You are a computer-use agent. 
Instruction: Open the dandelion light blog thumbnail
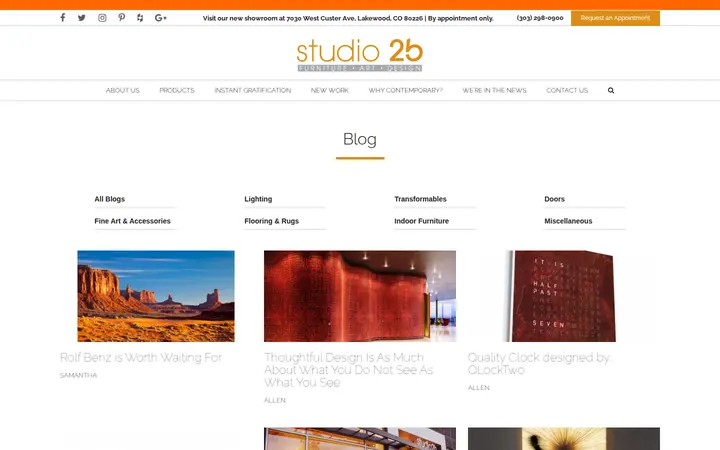pos(563,439)
